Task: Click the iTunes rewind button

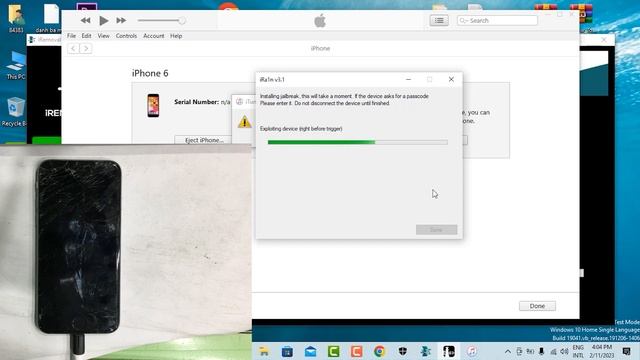Action: point(85,20)
